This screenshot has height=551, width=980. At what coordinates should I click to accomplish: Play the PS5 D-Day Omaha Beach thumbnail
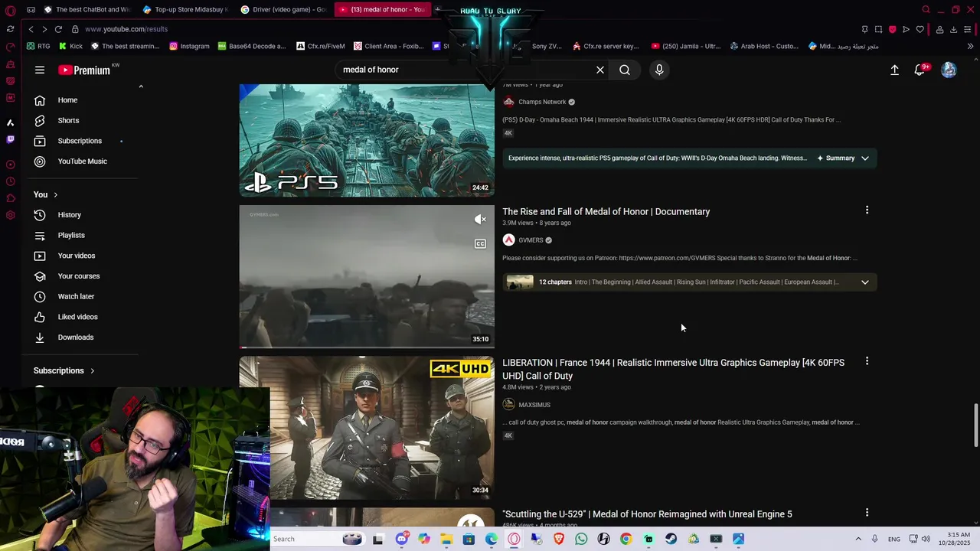367,140
